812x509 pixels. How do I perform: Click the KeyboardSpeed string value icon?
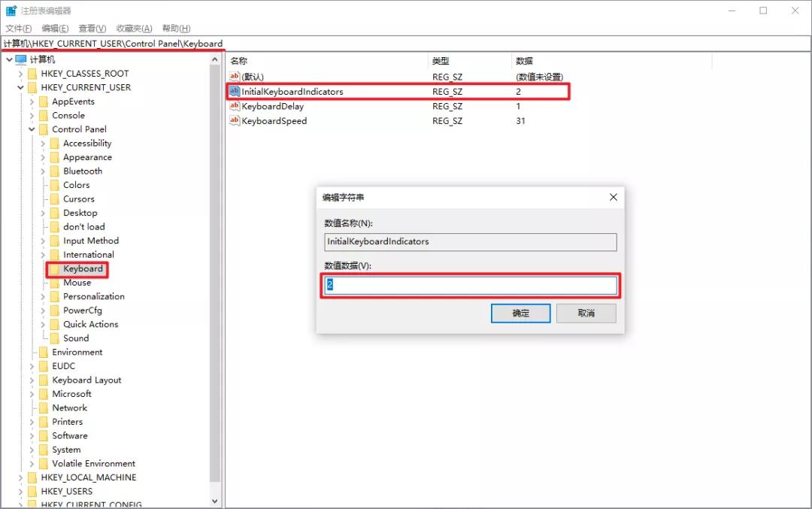[x=235, y=120]
